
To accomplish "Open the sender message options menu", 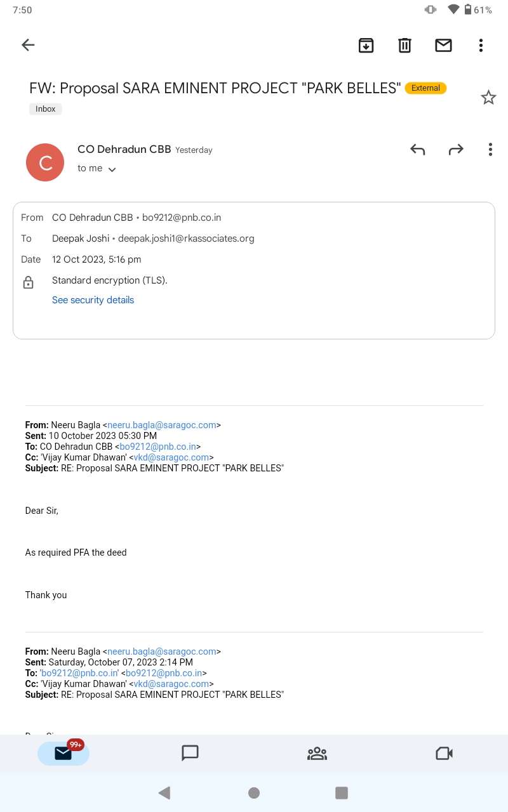I will pos(490,150).
